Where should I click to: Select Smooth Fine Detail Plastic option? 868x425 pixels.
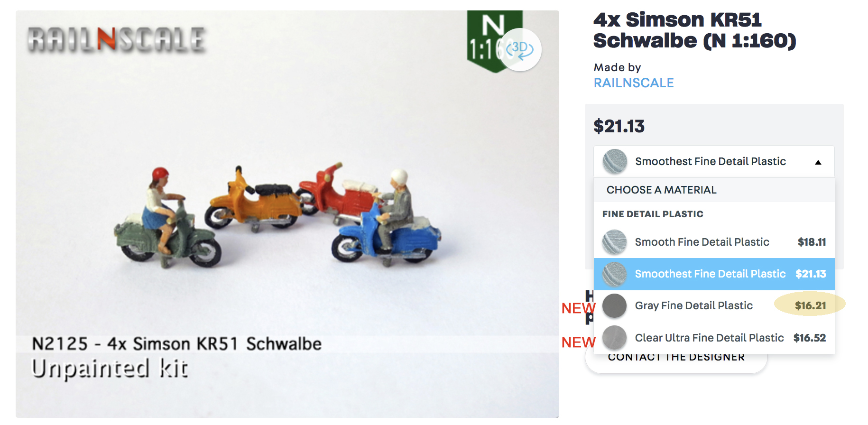(702, 242)
